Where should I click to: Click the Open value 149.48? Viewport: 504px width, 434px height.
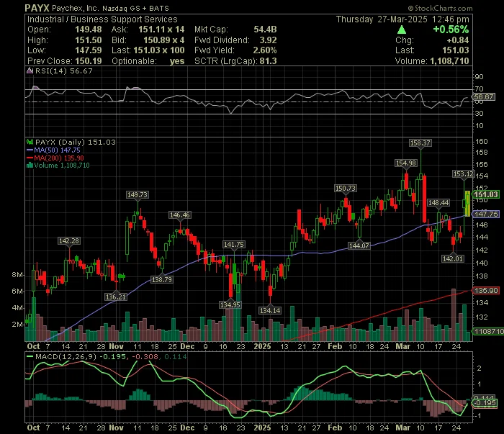[x=89, y=30]
